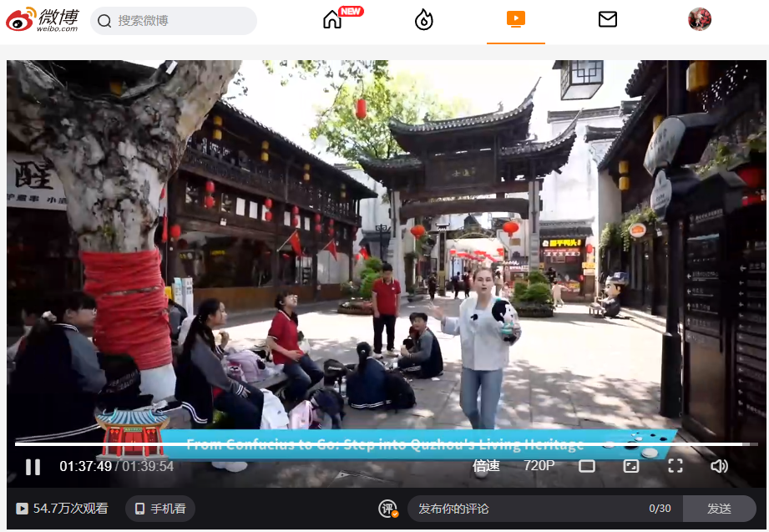Image resolution: width=769 pixels, height=532 pixels.
Task: Open the 720P quality selector
Action: (539, 466)
